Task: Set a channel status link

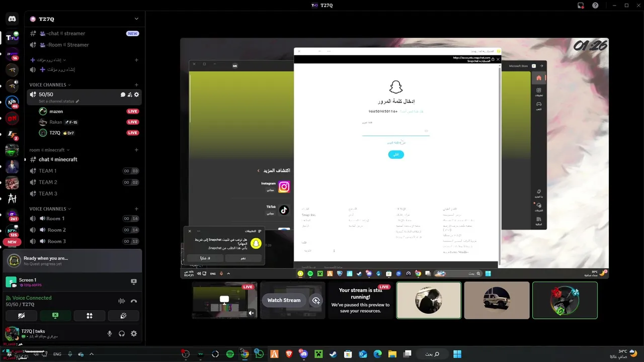Action: pyautogui.click(x=59, y=102)
